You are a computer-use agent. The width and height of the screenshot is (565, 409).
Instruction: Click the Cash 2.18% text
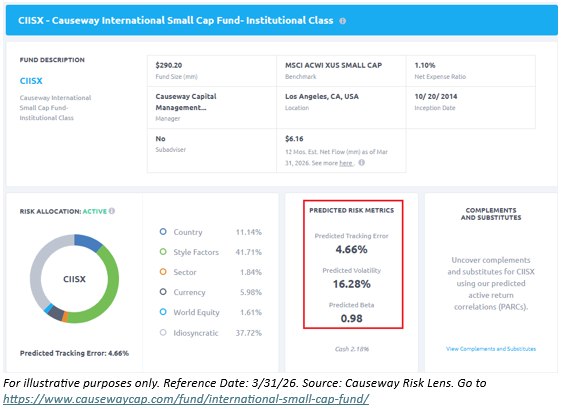pyautogui.click(x=352, y=349)
